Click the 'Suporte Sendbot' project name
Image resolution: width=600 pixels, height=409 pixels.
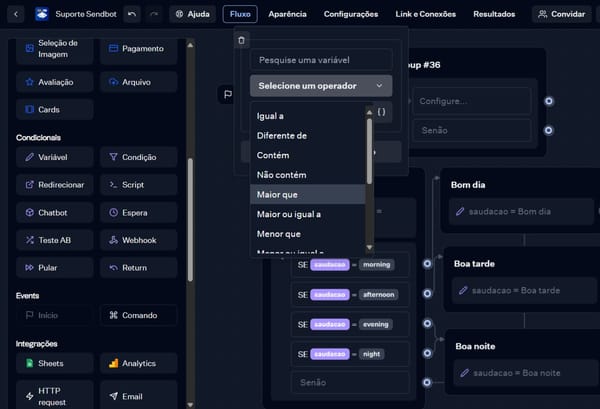tap(86, 14)
